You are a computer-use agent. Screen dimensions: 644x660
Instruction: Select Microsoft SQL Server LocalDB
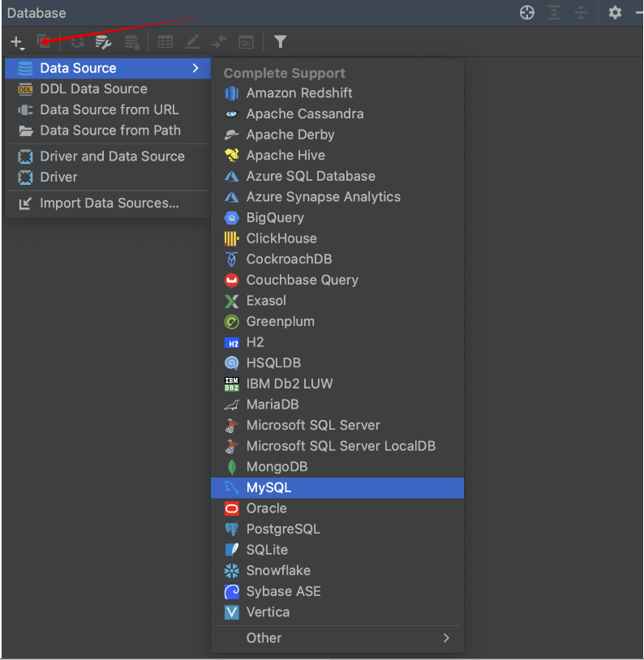(x=337, y=446)
